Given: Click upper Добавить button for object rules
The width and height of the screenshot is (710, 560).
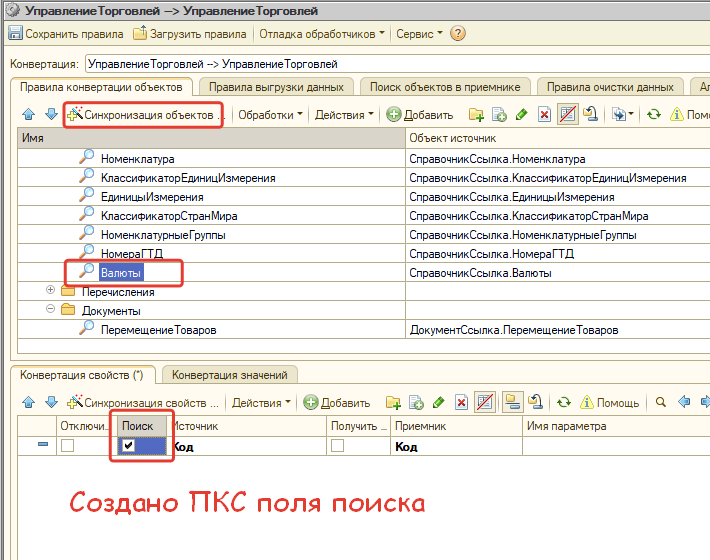Looking at the screenshot, I should tap(420, 115).
